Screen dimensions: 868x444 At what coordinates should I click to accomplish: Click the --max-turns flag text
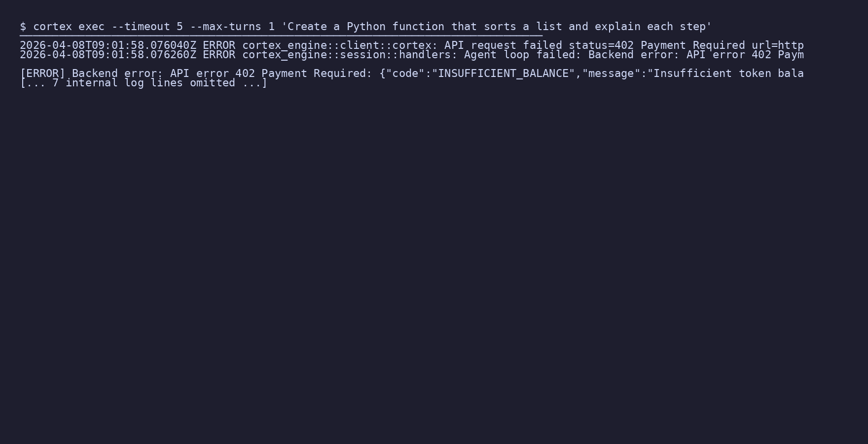click(225, 27)
